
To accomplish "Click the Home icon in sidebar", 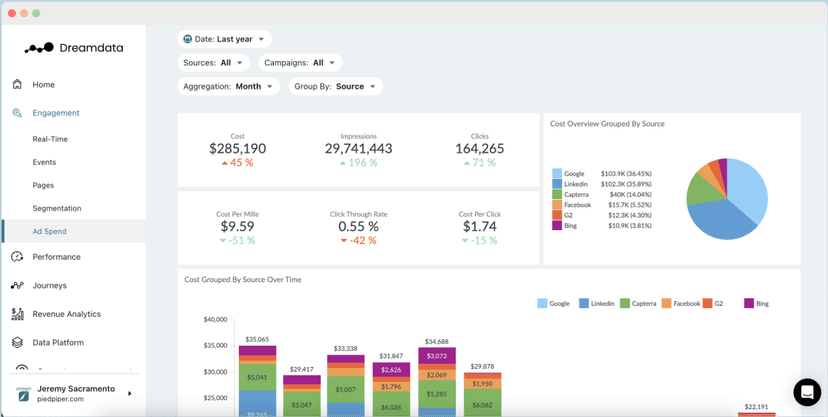I will 17,85.
